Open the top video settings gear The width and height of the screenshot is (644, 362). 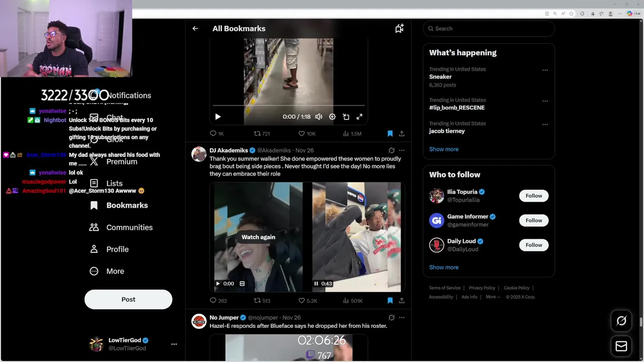click(332, 117)
